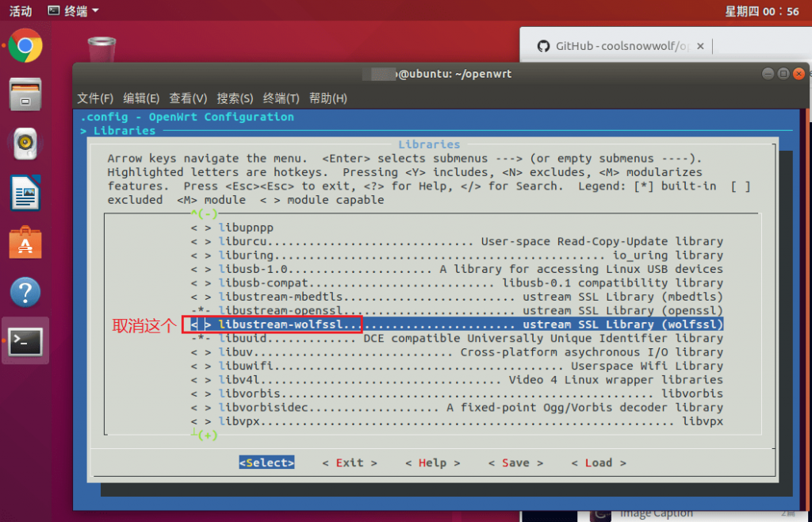Click 'io_uring library' description text

point(668,255)
